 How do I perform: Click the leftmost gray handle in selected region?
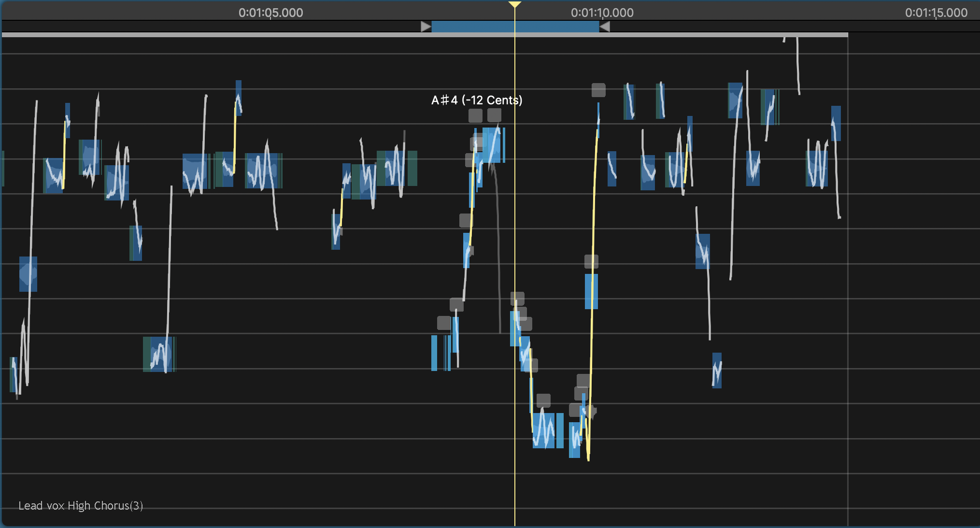point(444,323)
